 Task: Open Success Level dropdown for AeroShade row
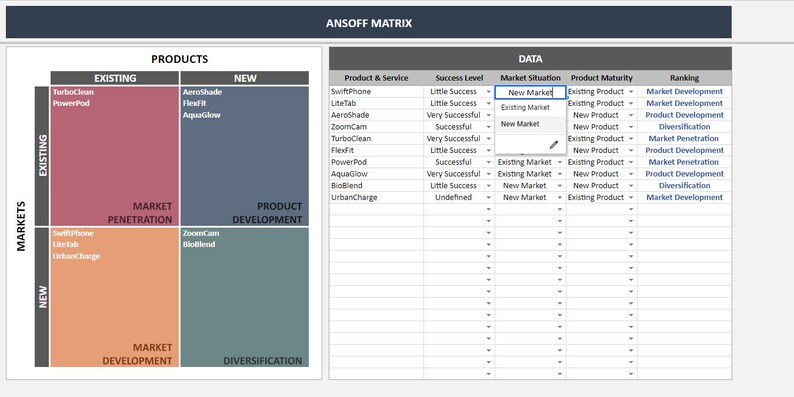[489, 115]
